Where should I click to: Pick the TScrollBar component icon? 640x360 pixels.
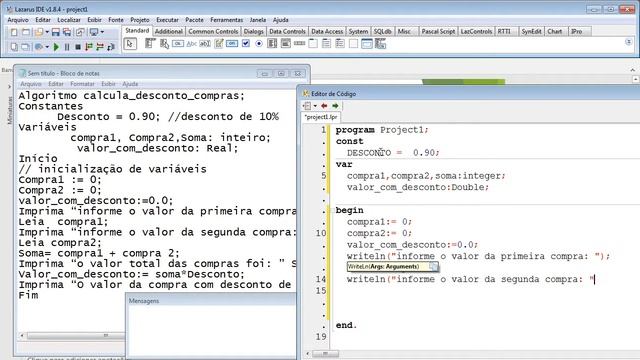pos(300,43)
